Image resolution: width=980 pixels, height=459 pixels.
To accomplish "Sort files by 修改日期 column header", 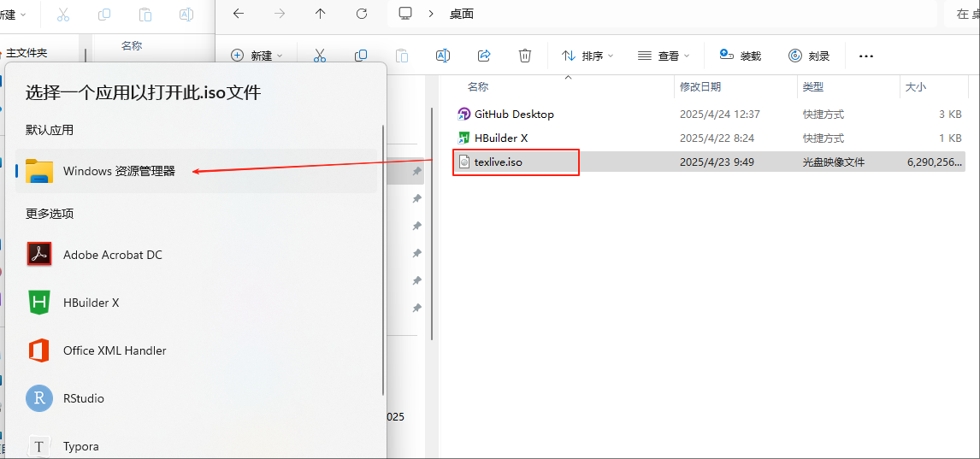I will point(700,87).
